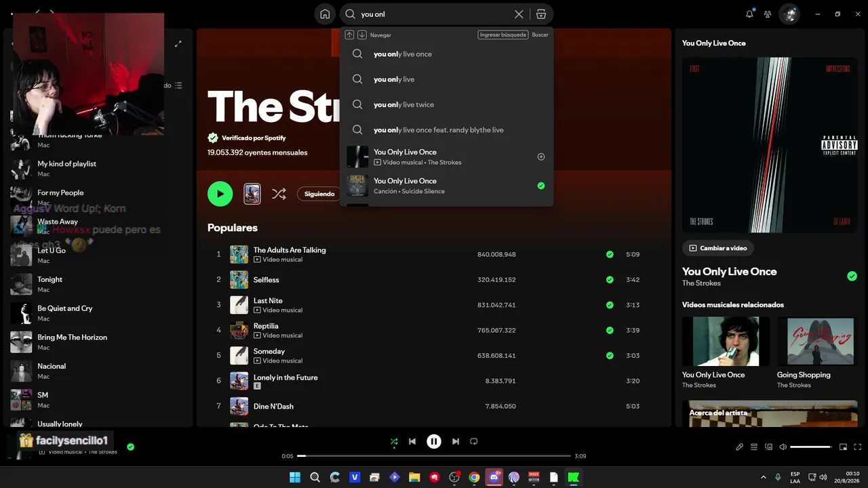Open the Suicide Silence song result
The image size is (868, 488).
[447, 186]
